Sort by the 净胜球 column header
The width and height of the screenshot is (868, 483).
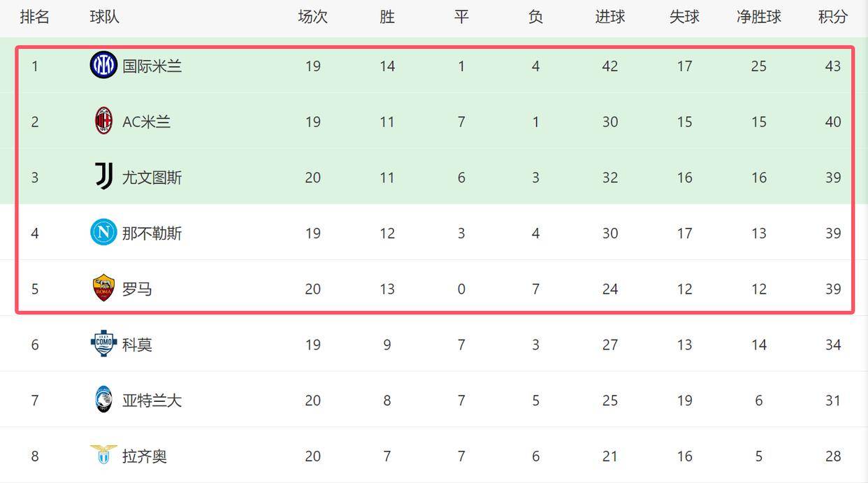[758, 17]
